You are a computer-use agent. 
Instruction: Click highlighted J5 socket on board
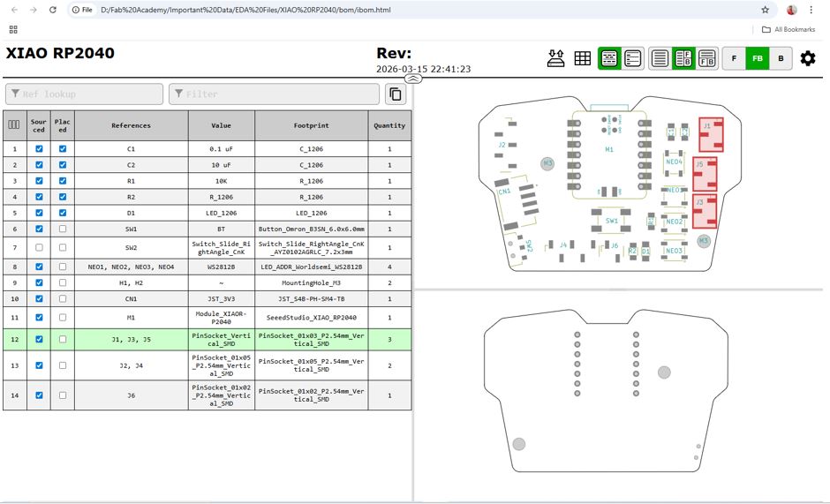(705, 174)
